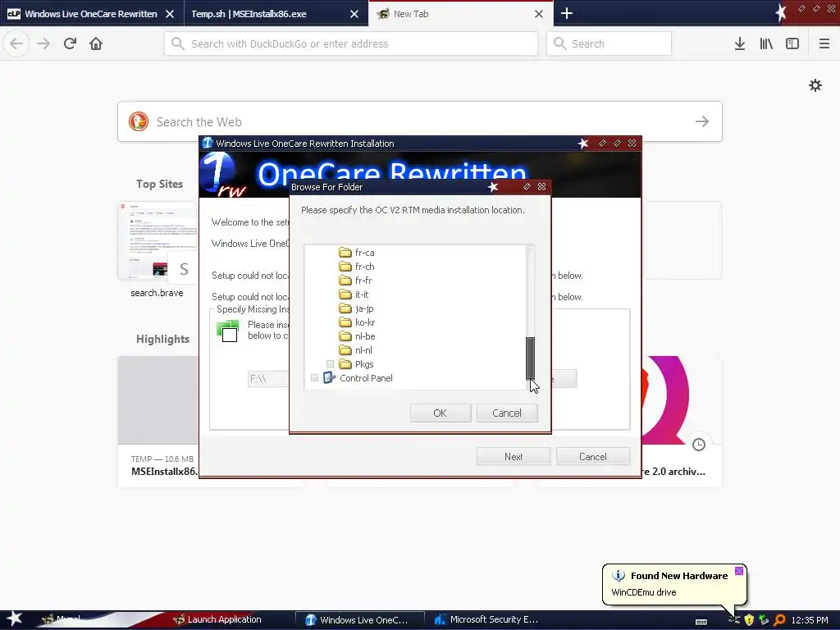Click the web search submit arrow
Viewport: 840px width, 630px height.
pos(702,121)
